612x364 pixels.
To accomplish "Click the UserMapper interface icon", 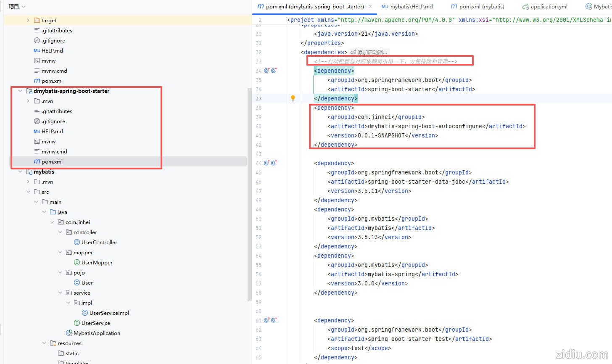I will tap(77, 262).
